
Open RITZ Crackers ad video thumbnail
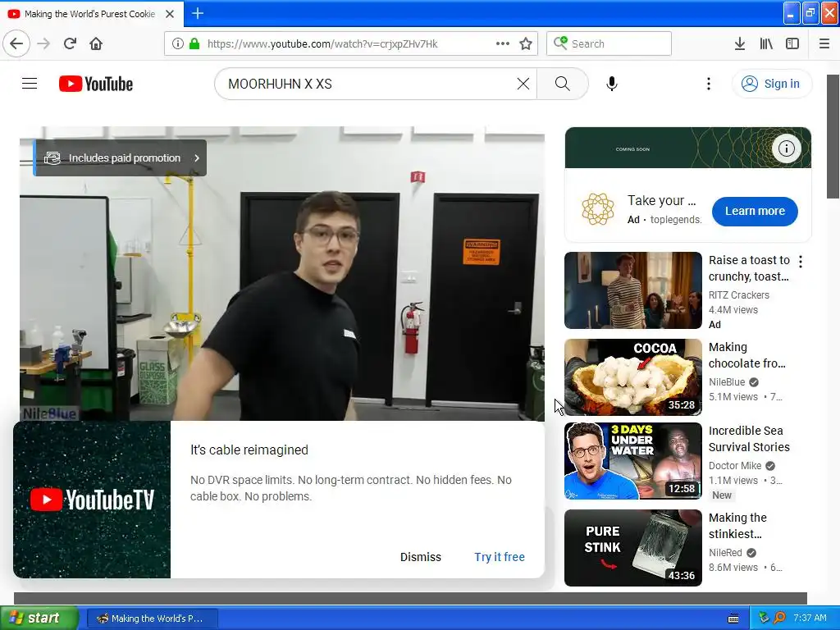click(x=632, y=290)
